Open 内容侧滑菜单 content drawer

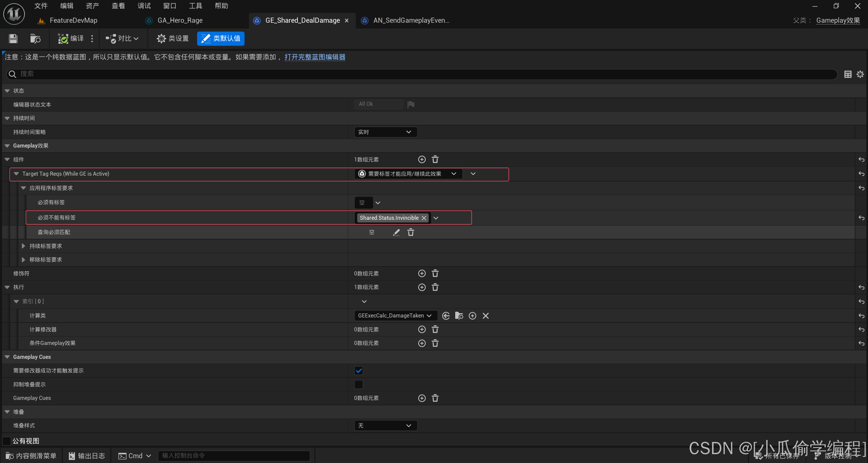click(x=31, y=456)
